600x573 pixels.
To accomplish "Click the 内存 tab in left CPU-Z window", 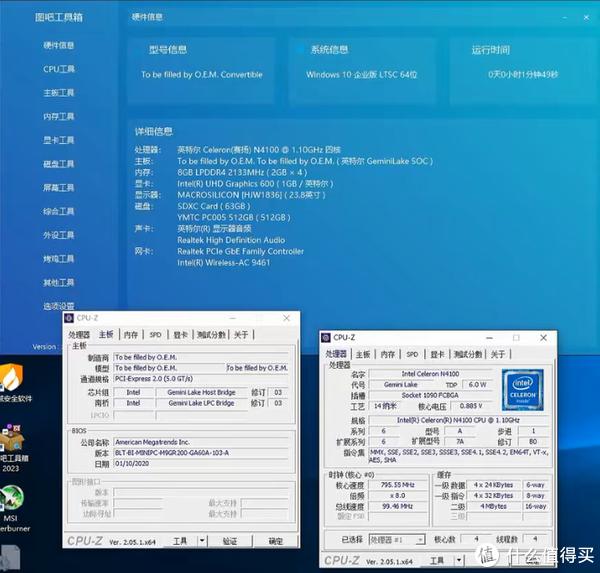I will pyautogui.click(x=131, y=335).
